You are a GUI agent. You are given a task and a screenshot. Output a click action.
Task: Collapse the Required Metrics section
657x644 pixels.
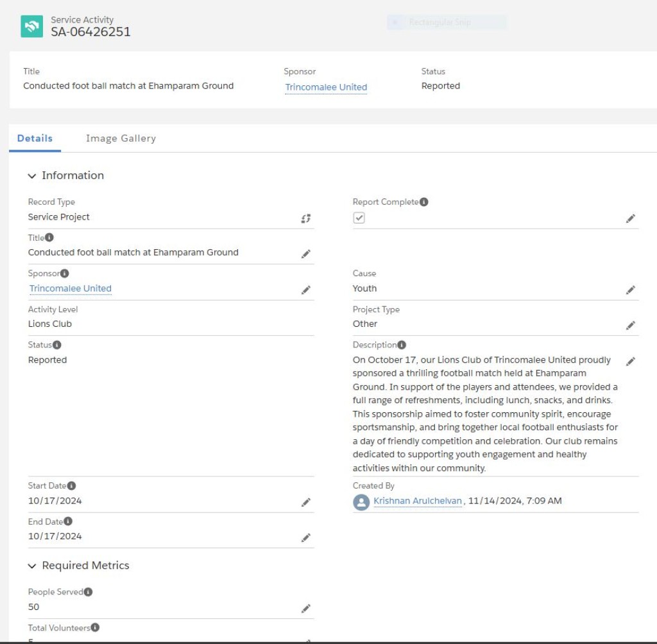coord(32,566)
